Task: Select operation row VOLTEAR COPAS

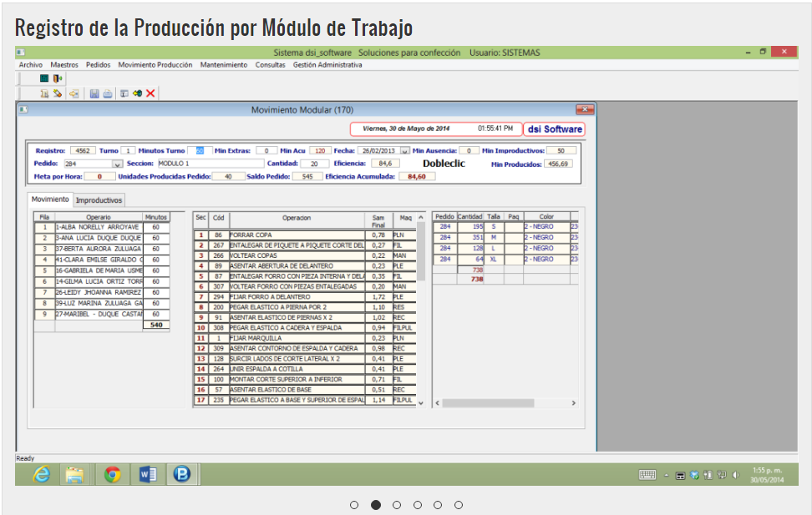Action: tap(306, 255)
